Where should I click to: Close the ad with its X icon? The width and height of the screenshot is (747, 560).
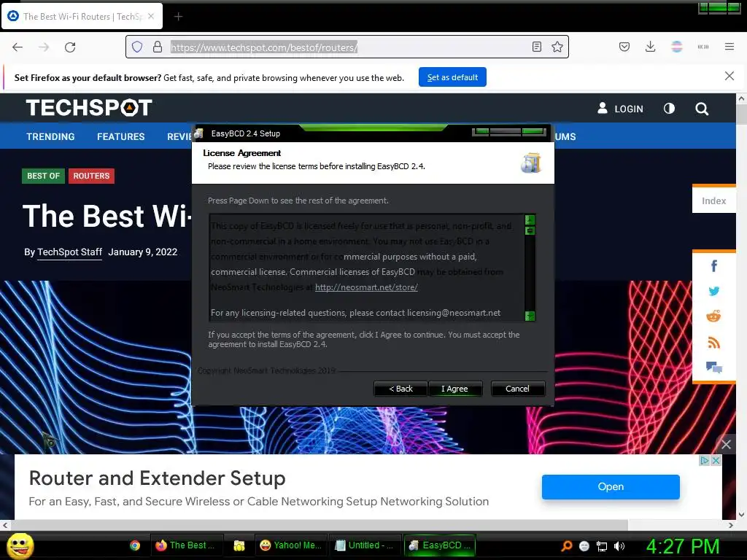tap(716, 461)
